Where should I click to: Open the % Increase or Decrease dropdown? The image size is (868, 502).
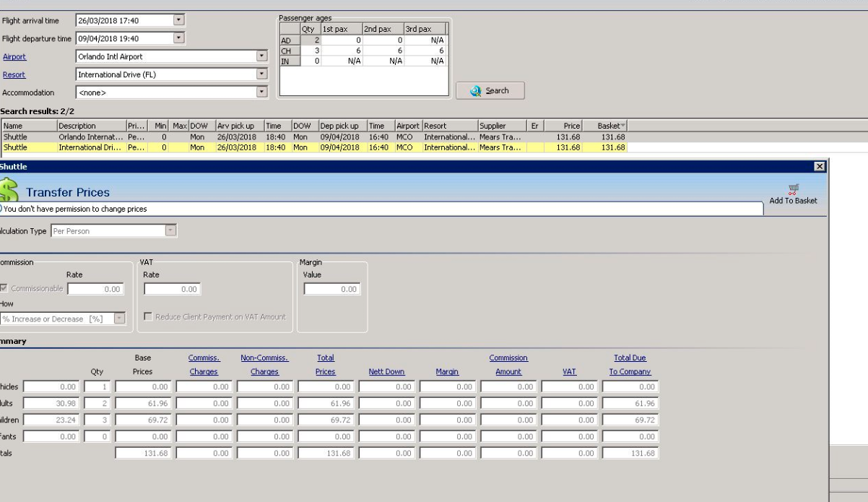coord(119,319)
